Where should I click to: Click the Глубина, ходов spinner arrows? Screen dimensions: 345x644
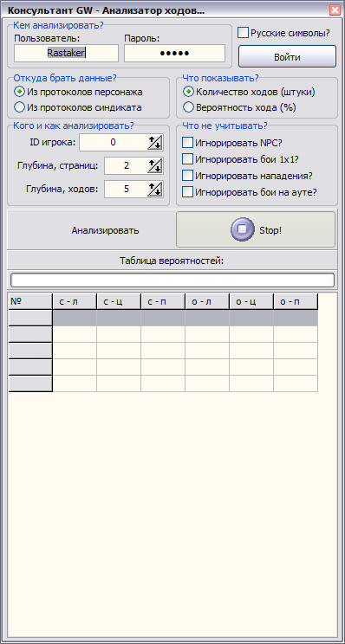(155, 190)
